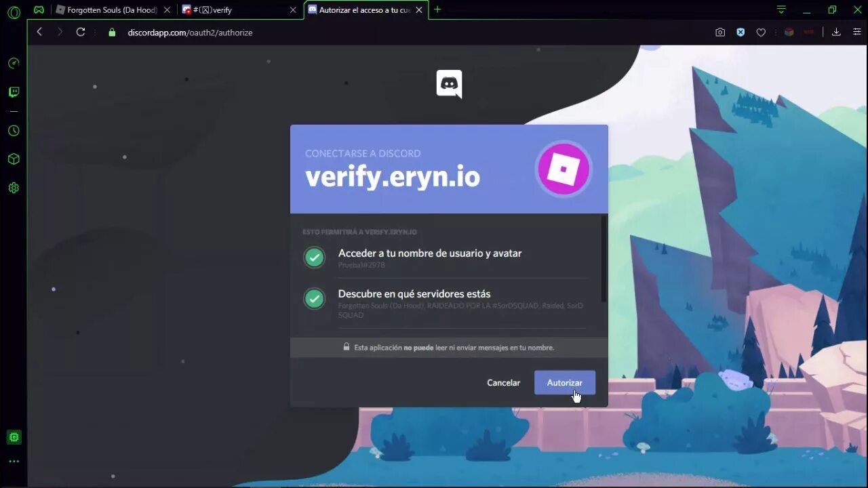Close the Forgotten Souls tab

tap(167, 10)
